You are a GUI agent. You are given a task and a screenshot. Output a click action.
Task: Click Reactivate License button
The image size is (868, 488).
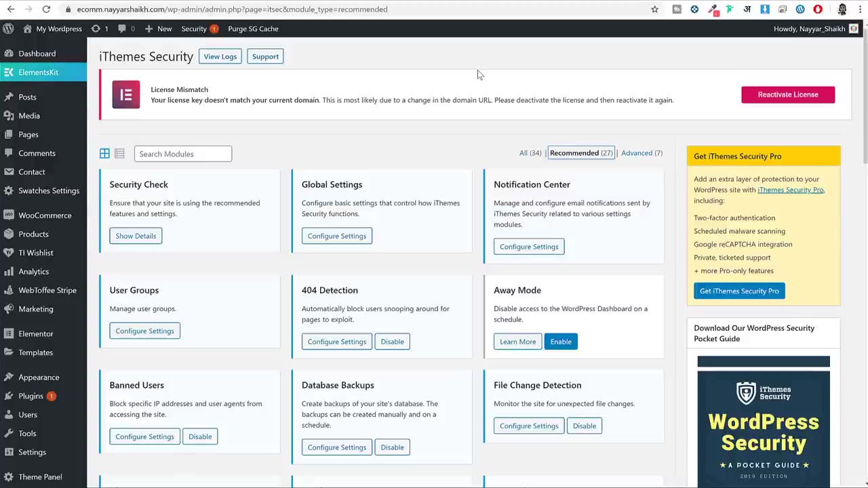click(x=788, y=94)
